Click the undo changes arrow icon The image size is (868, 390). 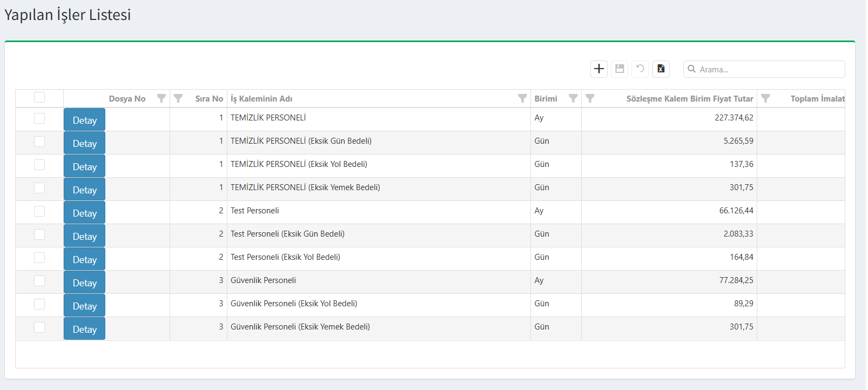click(640, 69)
